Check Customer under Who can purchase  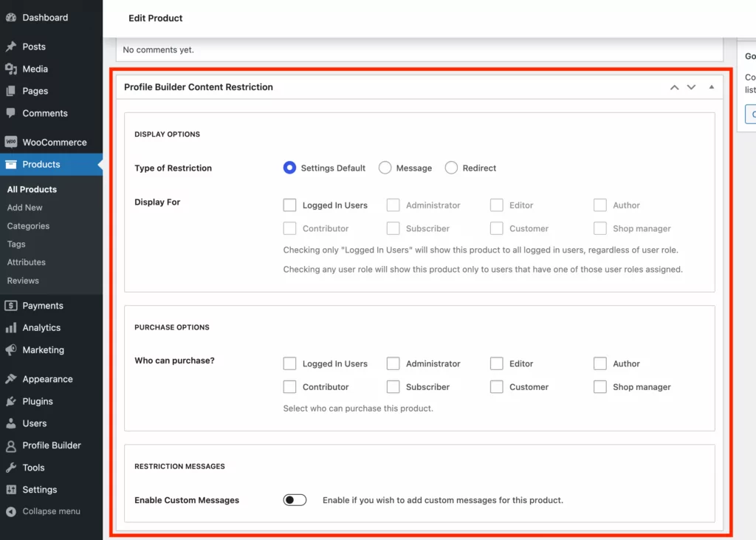click(497, 386)
